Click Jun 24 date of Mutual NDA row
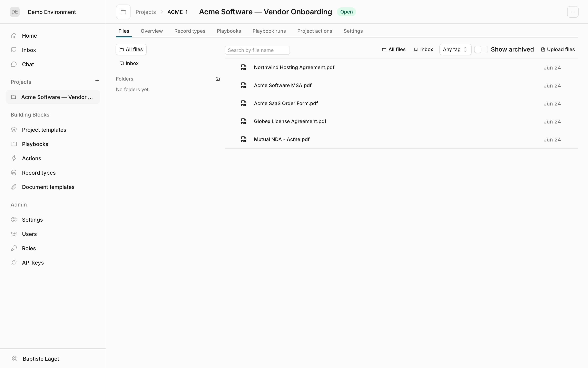Viewport: 588px width, 368px height. coord(552,140)
